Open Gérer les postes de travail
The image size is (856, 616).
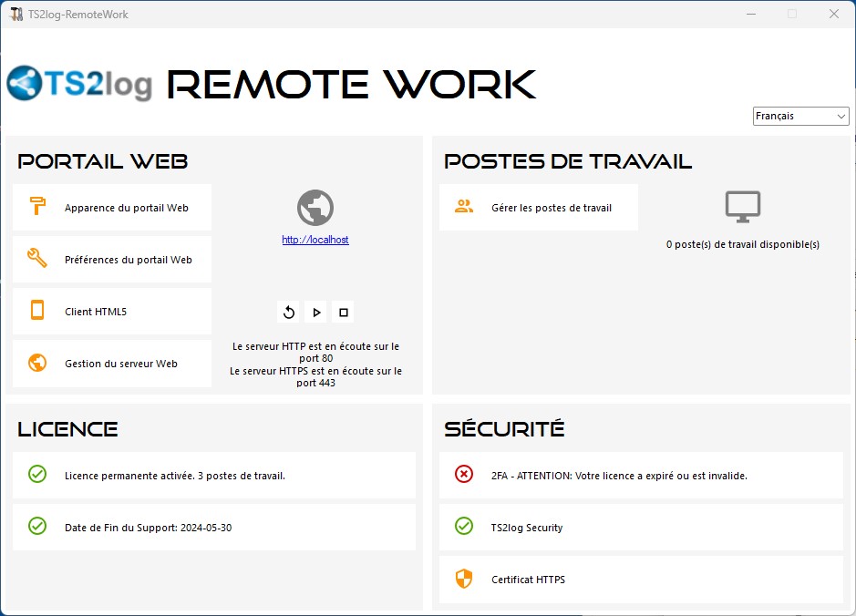(538, 208)
